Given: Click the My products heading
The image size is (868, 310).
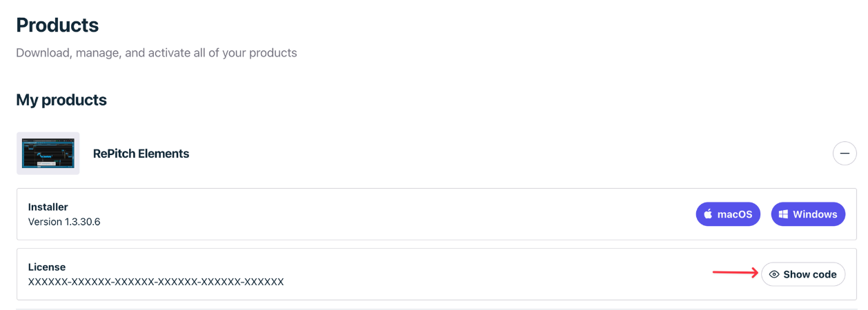Looking at the screenshot, I should (x=61, y=100).
